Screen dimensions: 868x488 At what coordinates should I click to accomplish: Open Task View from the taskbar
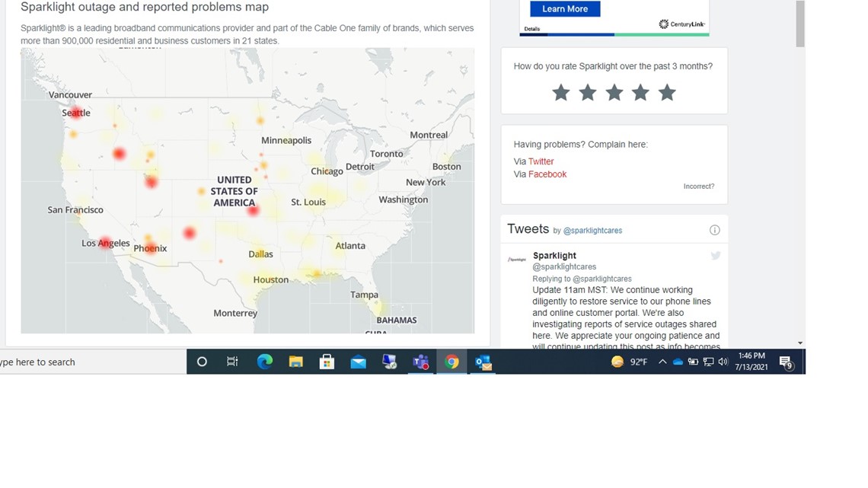232,362
